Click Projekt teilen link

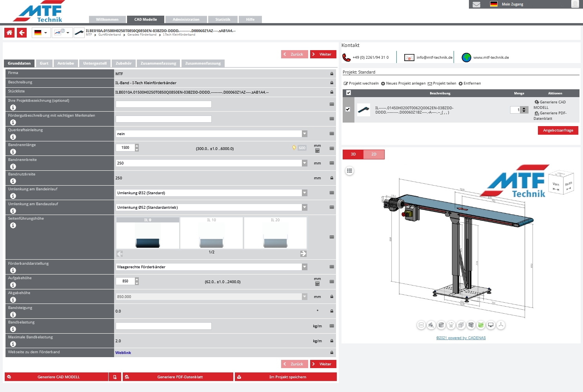point(442,83)
